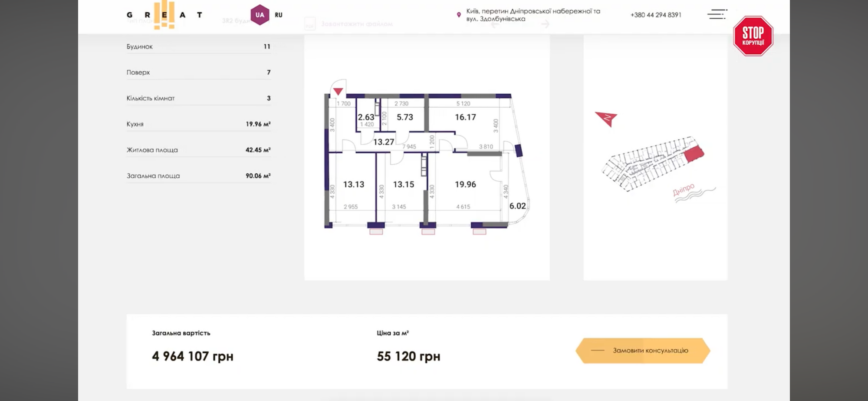Open the hamburger menu icon
The width and height of the screenshot is (868, 401).
(x=717, y=14)
